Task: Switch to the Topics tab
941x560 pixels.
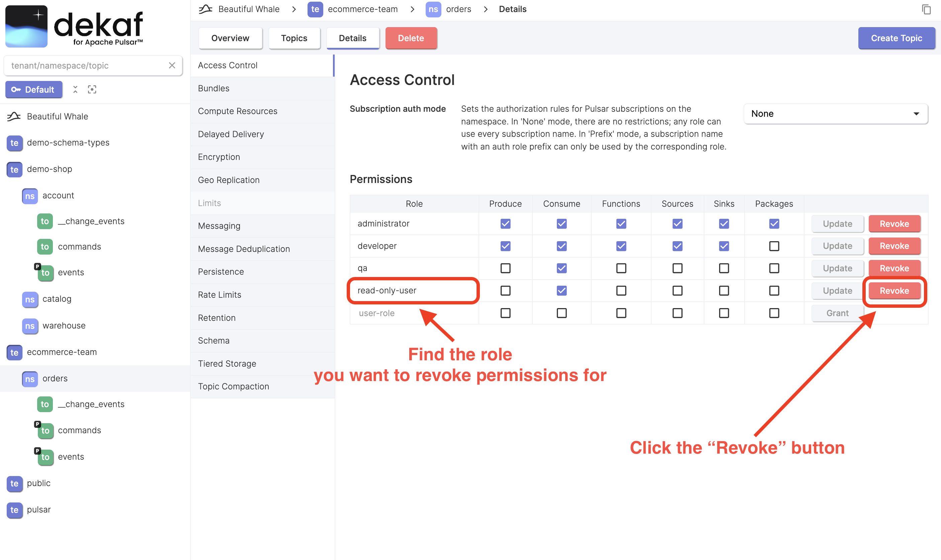Action: [x=293, y=37]
